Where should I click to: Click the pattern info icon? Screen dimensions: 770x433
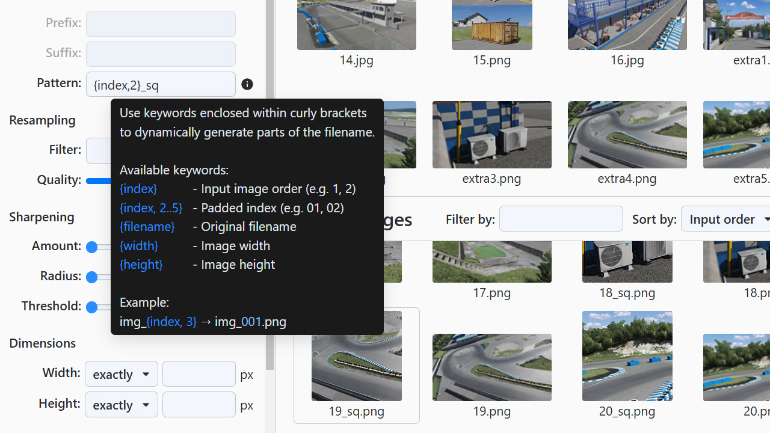247,84
